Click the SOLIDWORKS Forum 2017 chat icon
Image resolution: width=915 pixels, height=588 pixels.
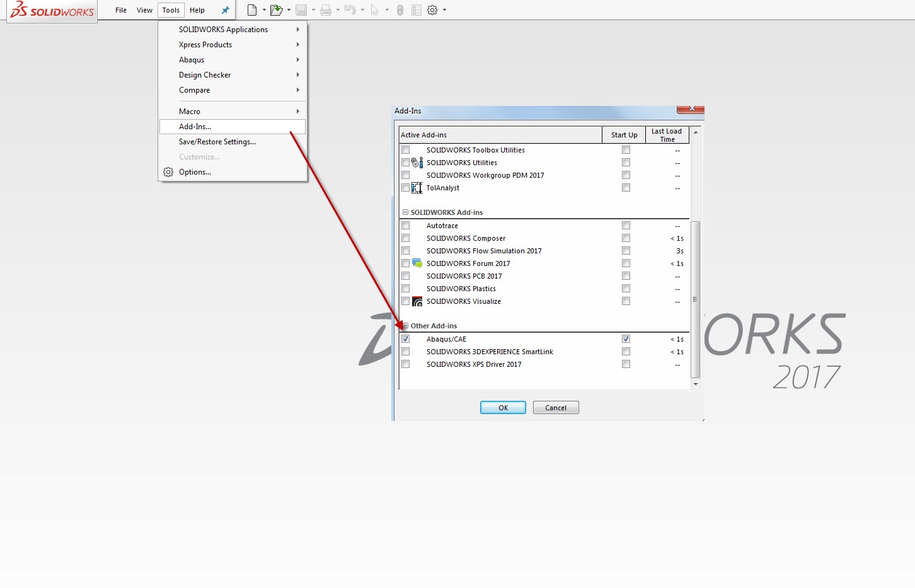click(417, 263)
